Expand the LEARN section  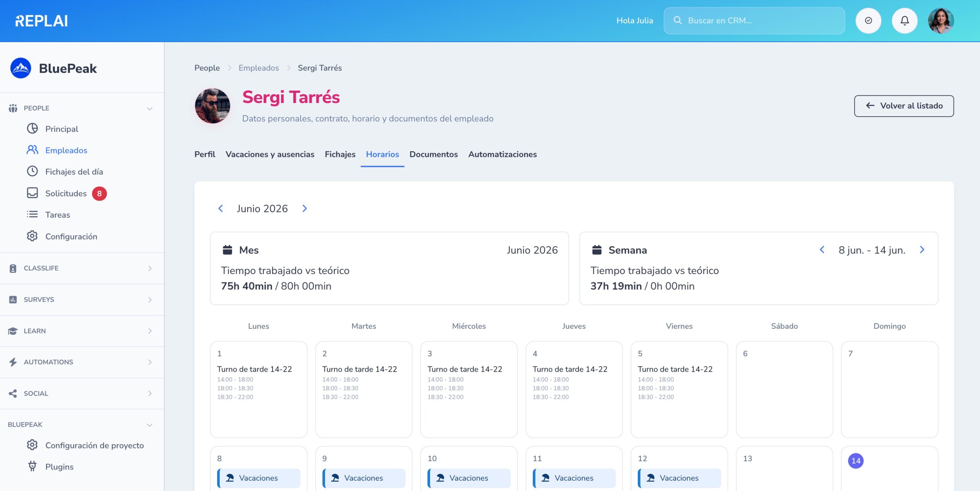tap(150, 331)
